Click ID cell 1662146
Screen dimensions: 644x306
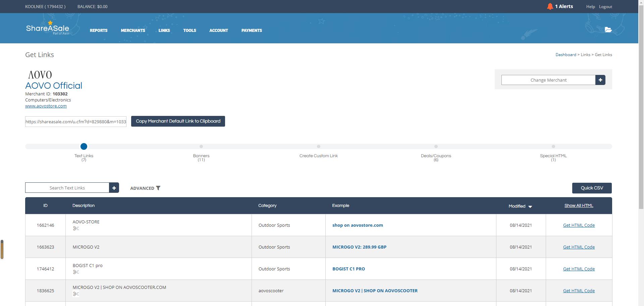tap(45, 225)
